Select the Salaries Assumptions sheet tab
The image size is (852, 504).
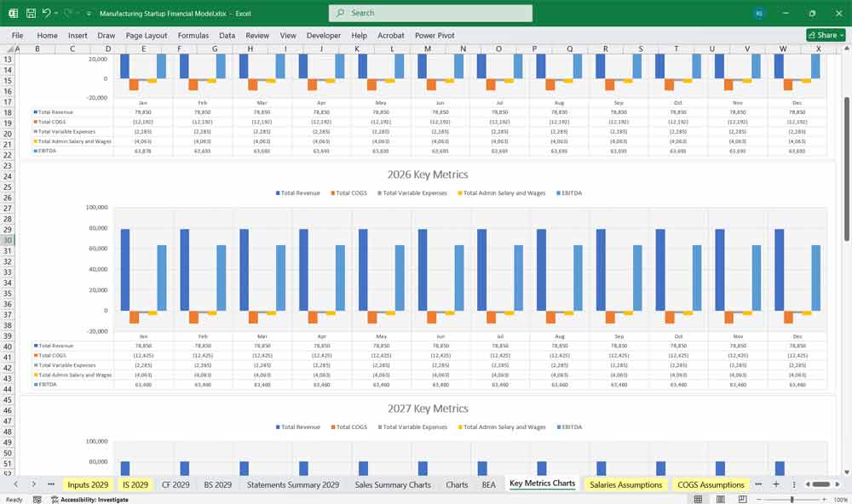[x=625, y=484]
